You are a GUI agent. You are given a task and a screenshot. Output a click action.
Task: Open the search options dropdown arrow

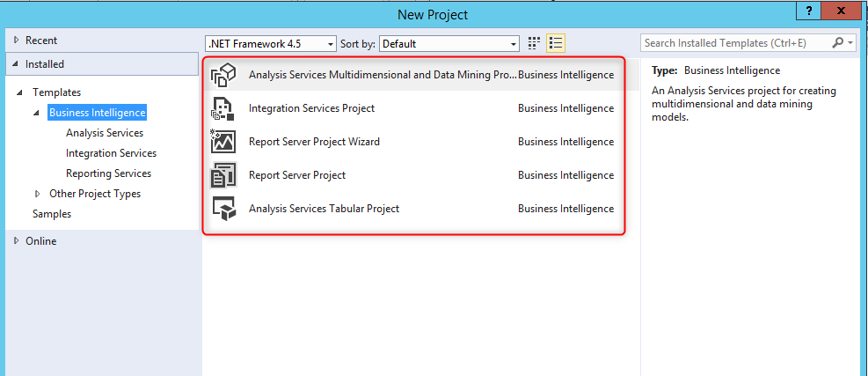click(x=851, y=42)
